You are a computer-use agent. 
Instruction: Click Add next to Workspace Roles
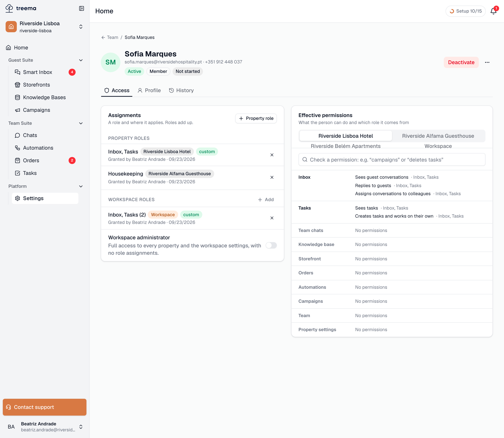pos(266,200)
